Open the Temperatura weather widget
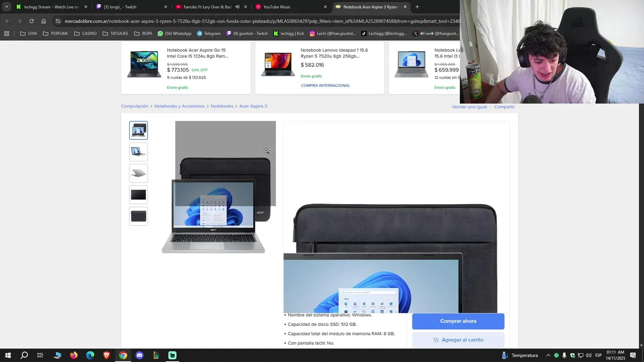This screenshot has height=362, width=644. (520, 355)
